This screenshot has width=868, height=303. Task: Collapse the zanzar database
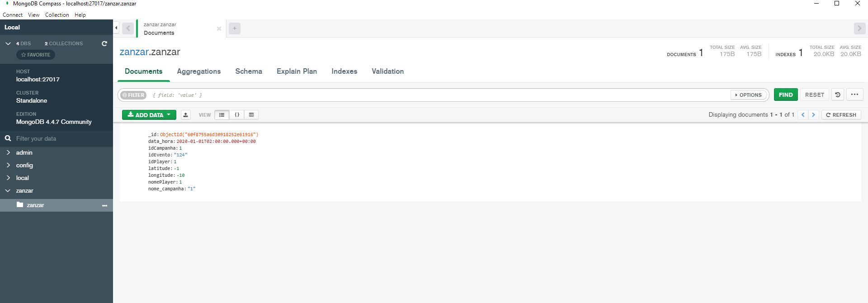point(8,190)
